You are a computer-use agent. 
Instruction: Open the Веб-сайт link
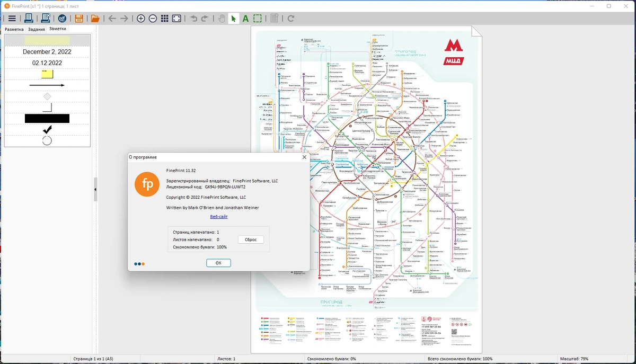click(219, 217)
